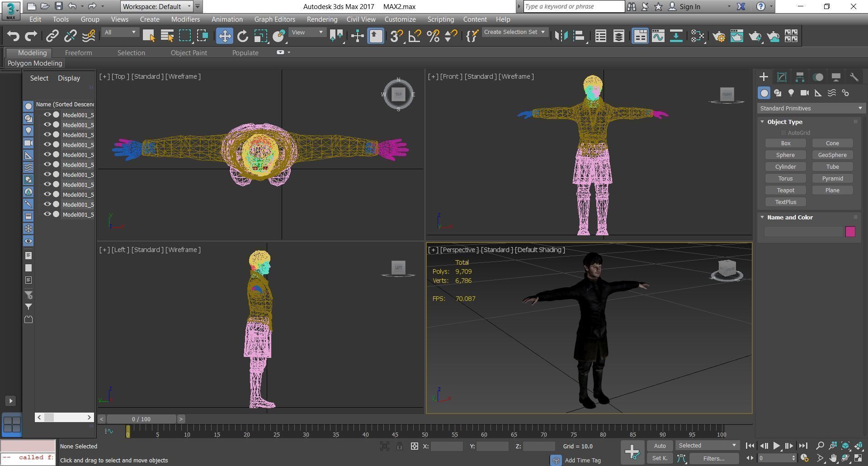Open the Standard Primitives category dropdown

point(811,108)
